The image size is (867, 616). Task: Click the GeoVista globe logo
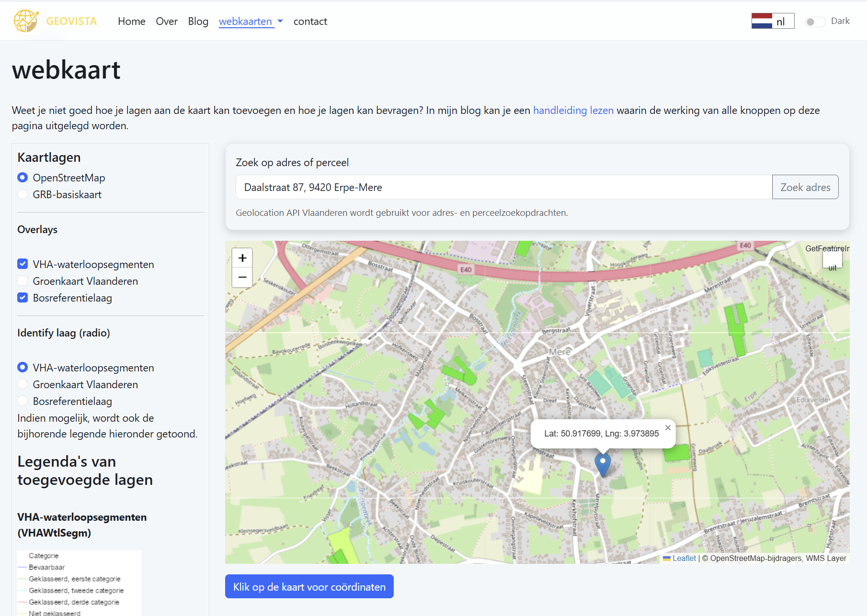(26, 21)
